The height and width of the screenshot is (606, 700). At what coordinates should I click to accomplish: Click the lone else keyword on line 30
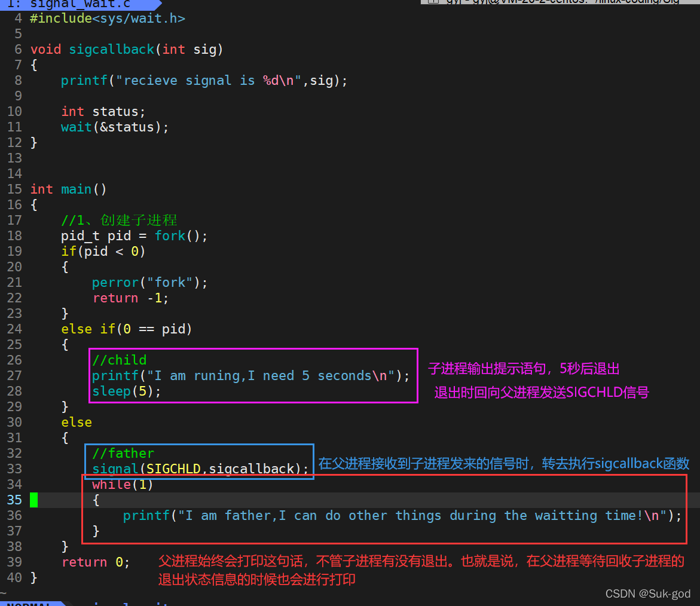click(77, 422)
